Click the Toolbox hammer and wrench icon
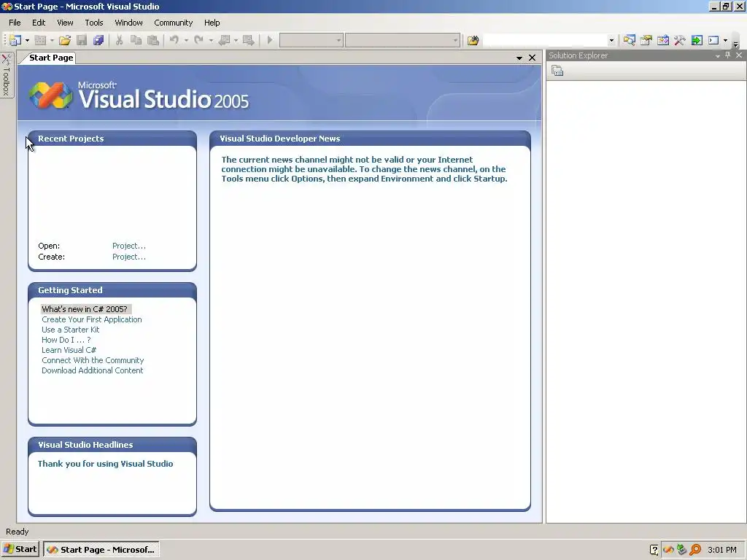This screenshot has width=747, height=560. 679,41
